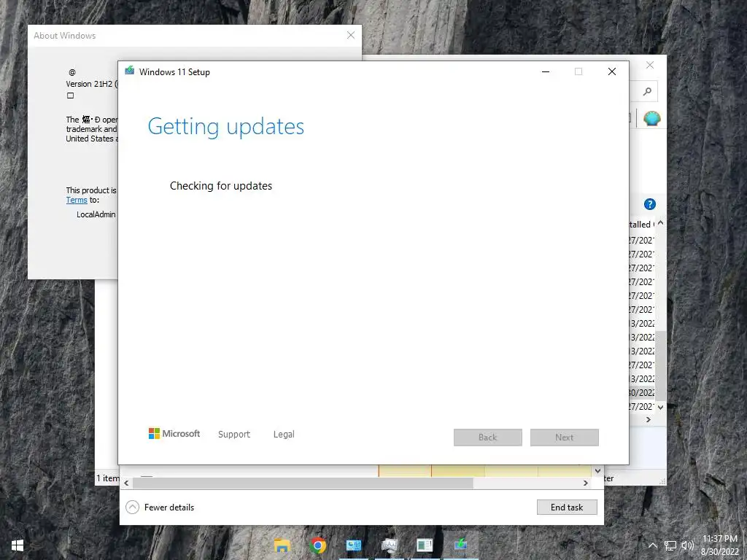
Task: Click 'LocalAdmin' in About Windows
Action: click(96, 214)
